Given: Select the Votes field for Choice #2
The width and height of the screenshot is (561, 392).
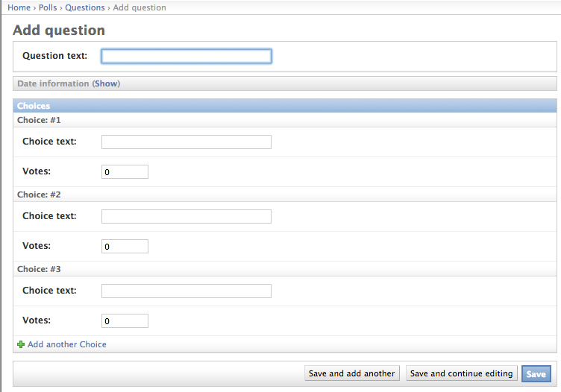Looking at the screenshot, I should [125, 246].
